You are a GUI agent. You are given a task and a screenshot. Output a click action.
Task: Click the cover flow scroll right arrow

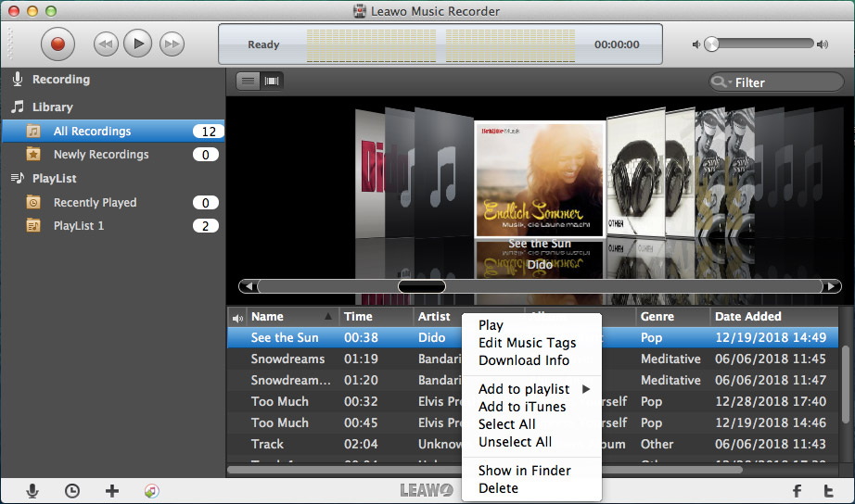coord(832,286)
